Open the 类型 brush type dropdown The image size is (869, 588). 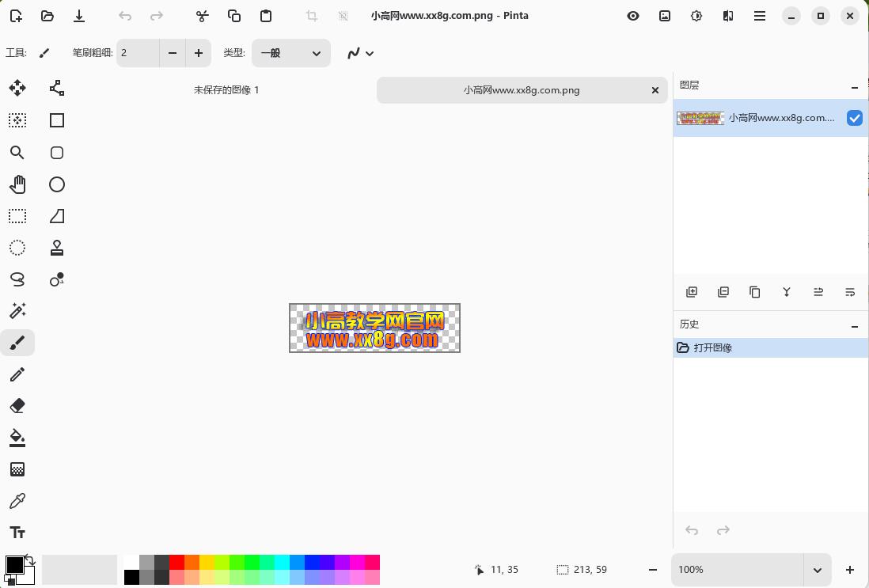pyautogui.click(x=290, y=53)
